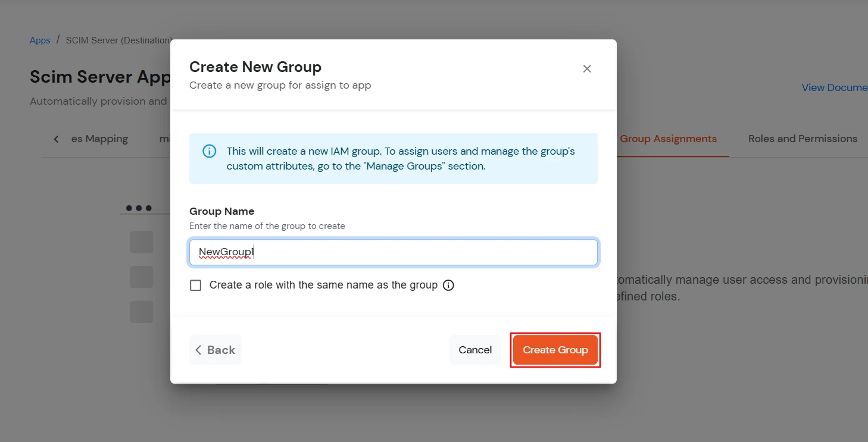868x442 pixels.
Task: Click the breadcrumb separator area next to Apps
Action: click(x=58, y=40)
